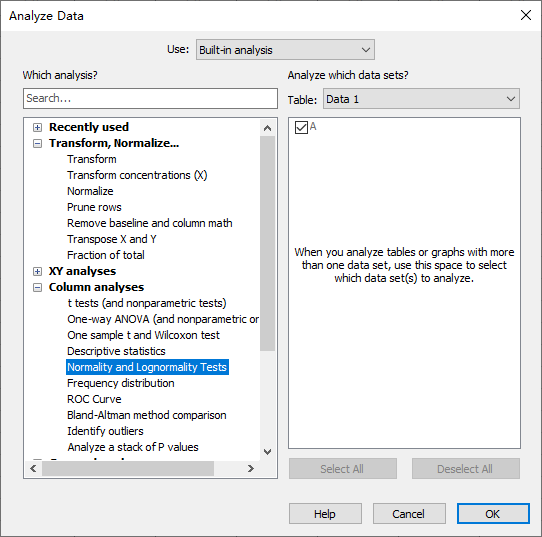The image size is (542, 537).
Task: Click the analysis list scroll up arrow
Action: 267,128
